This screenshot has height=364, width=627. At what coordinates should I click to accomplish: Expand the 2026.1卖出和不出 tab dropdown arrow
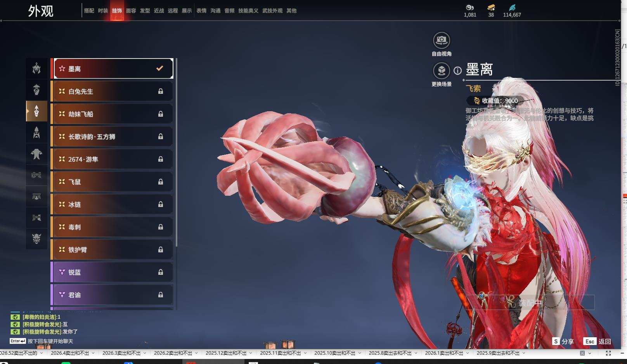tap(467, 353)
